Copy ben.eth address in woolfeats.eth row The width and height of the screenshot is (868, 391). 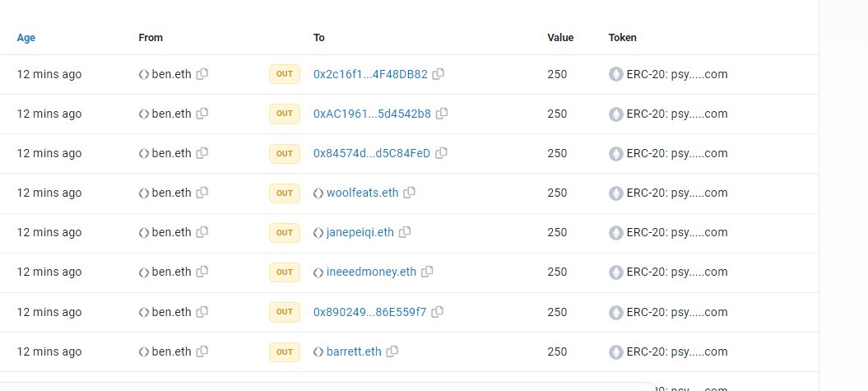point(202,193)
